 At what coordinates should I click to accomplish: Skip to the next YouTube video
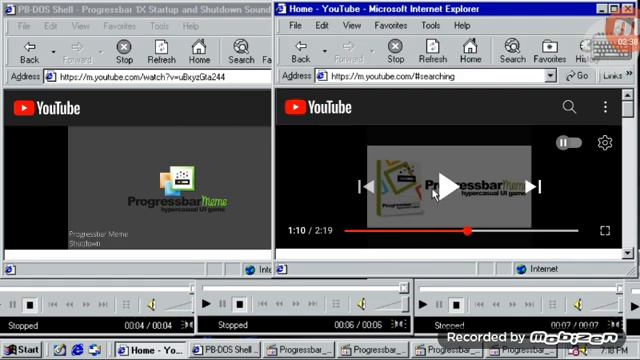coord(533,187)
